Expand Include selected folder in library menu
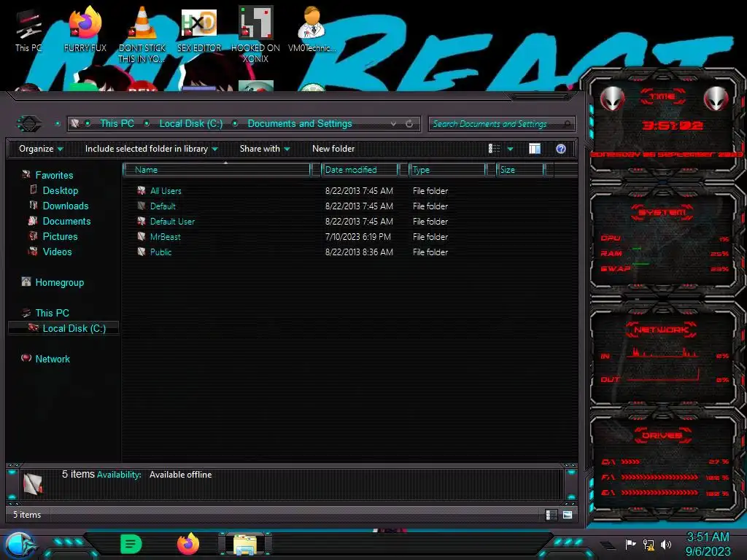Viewport: 747px width, 560px height. click(x=151, y=149)
